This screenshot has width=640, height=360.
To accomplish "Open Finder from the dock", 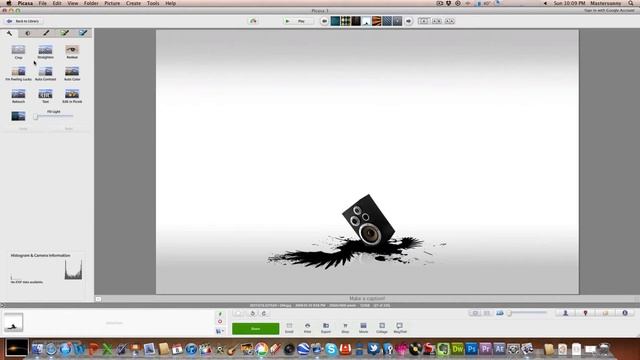I will pyautogui.click(x=38, y=349).
